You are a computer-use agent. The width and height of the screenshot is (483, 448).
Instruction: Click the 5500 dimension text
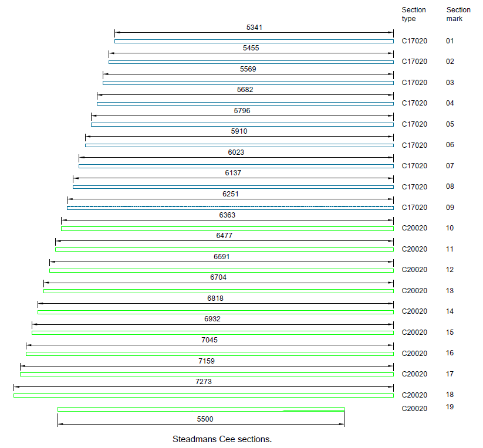pyautogui.click(x=205, y=419)
